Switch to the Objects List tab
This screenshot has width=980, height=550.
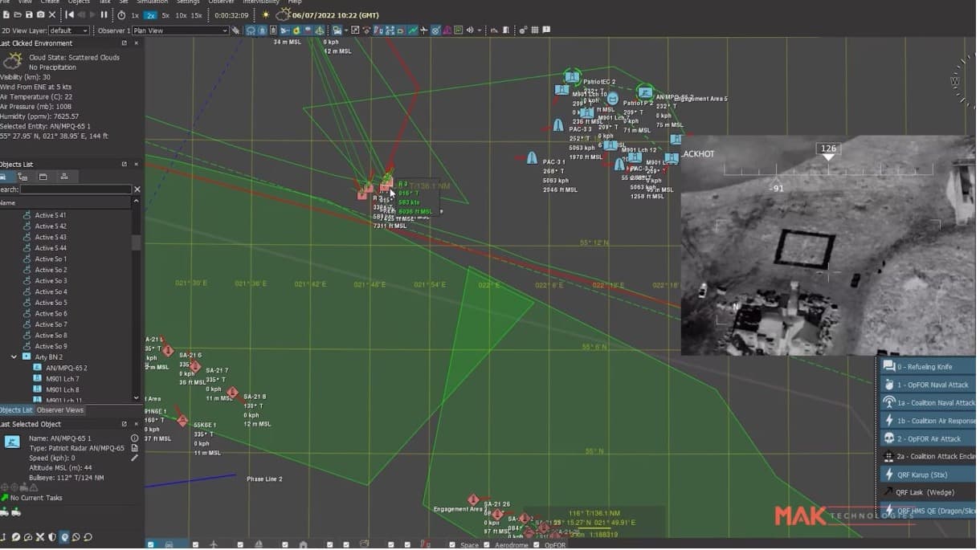(17, 410)
